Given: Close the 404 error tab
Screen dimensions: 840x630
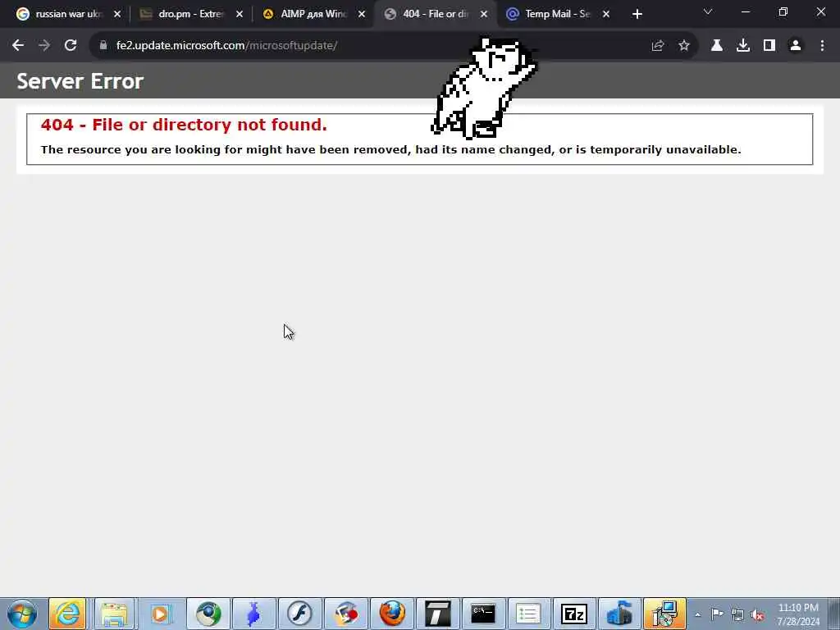Looking at the screenshot, I should click(x=484, y=15).
